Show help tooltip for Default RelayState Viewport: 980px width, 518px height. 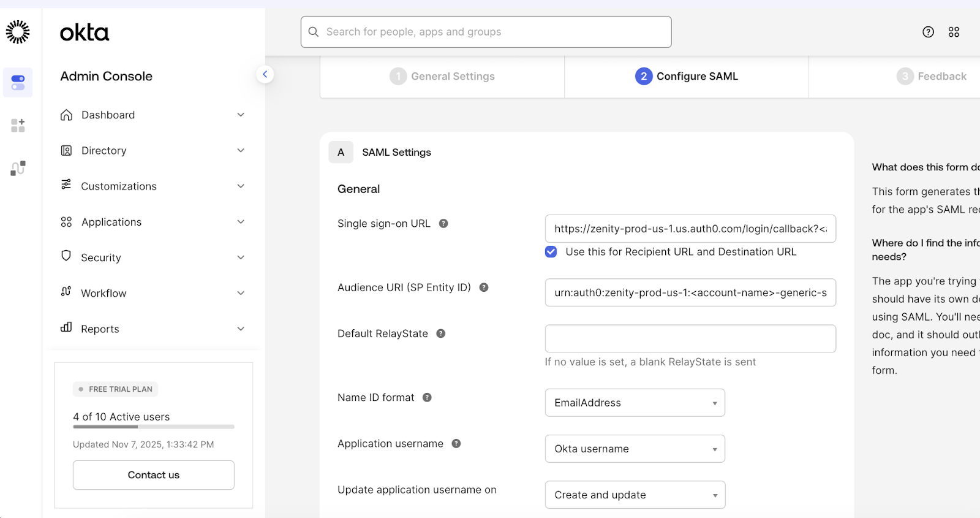(440, 333)
